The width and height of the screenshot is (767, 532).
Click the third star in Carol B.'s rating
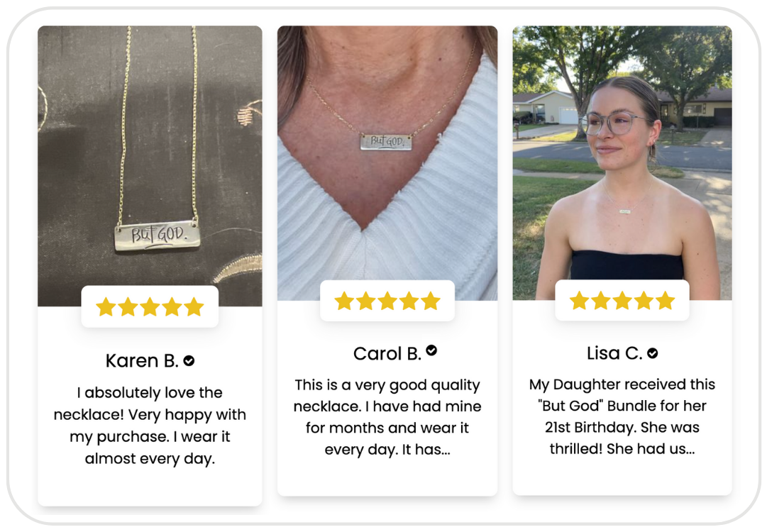click(387, 301)
